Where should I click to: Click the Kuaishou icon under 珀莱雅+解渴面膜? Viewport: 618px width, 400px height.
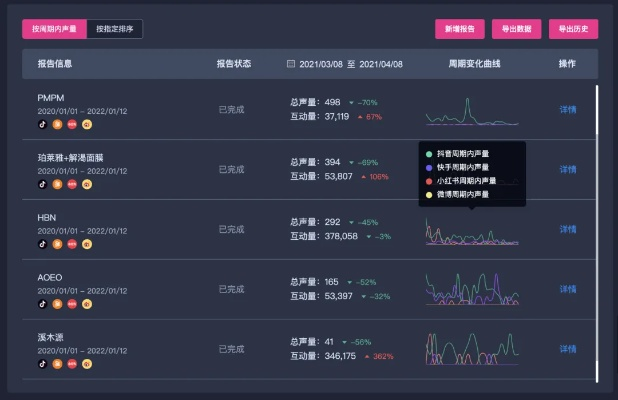58,184
